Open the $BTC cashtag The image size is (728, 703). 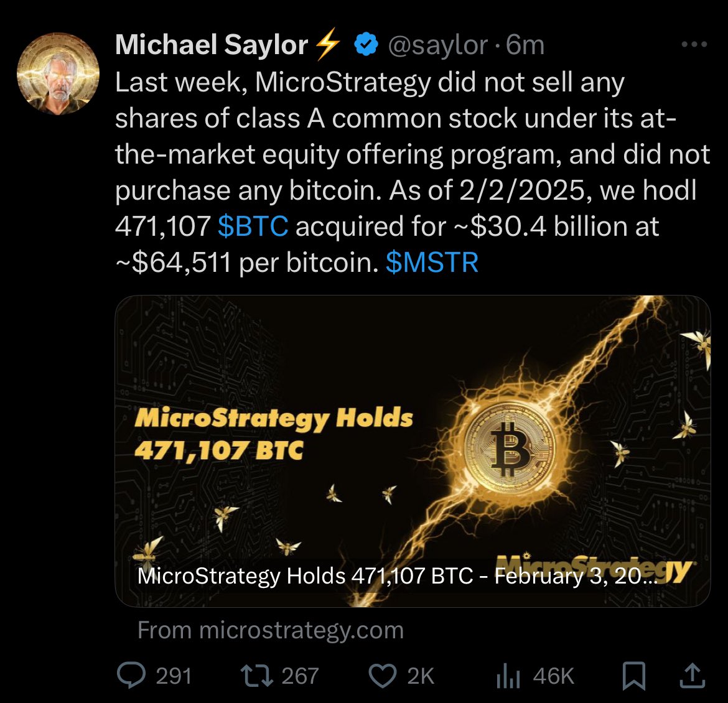pos(253,227)
